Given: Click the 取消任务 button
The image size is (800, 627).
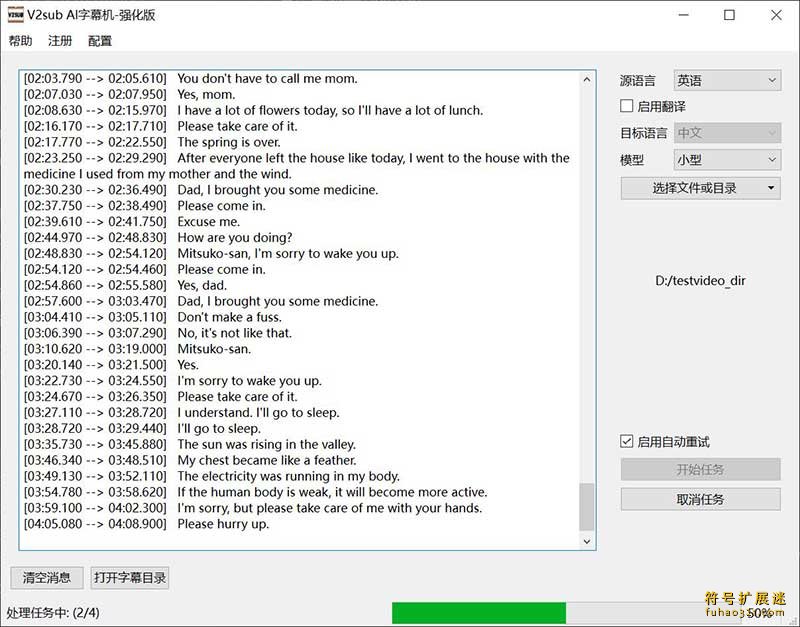Looking at the screenshot, I should [701, 499].
